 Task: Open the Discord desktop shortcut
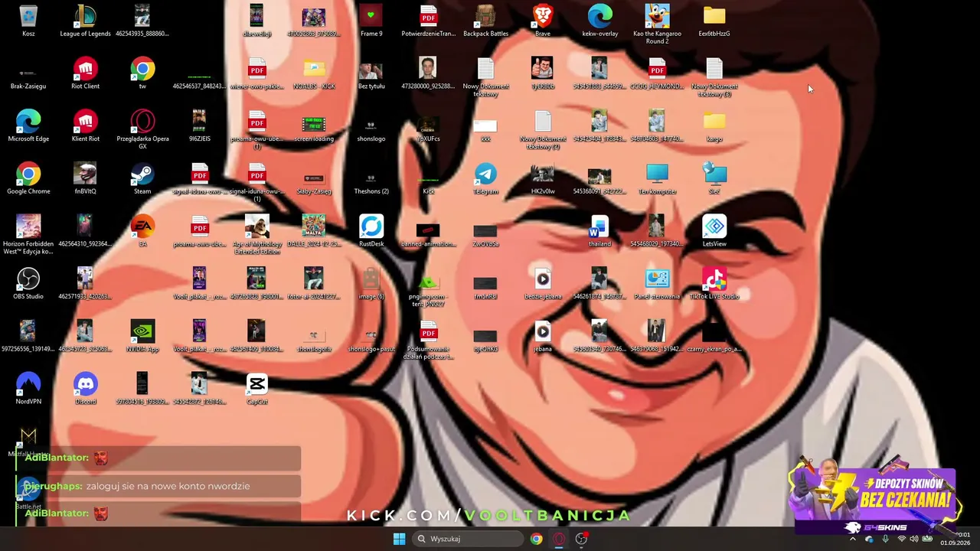tap(85, 390)
